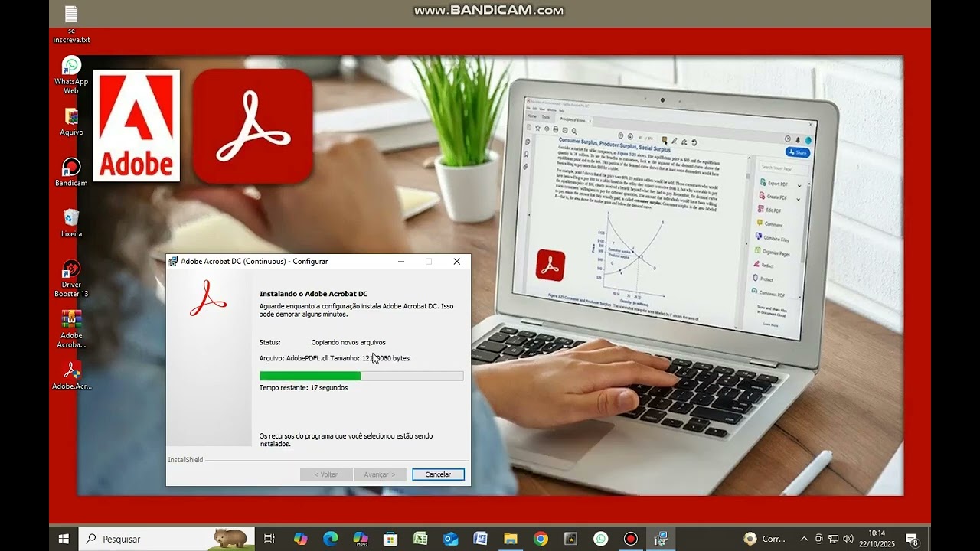Switch to the Acrobat installer taskbar icon
Viewport: 980px width, 551px height.
pyautogui.click(x=661, y=539)
